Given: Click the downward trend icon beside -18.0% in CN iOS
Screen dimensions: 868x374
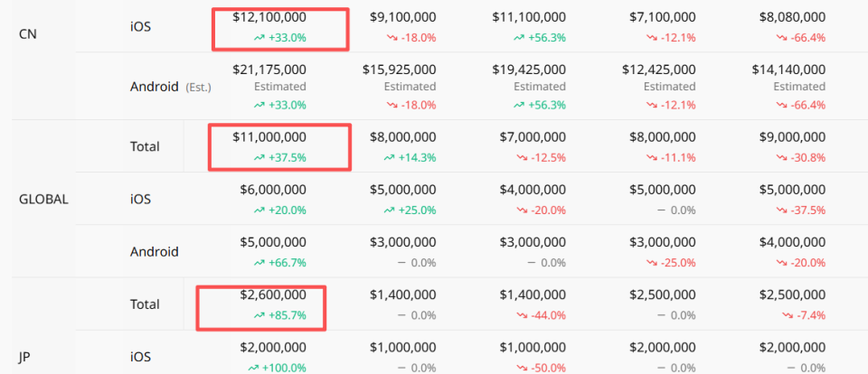Looking at the screenshot, I should pos(392,38).
